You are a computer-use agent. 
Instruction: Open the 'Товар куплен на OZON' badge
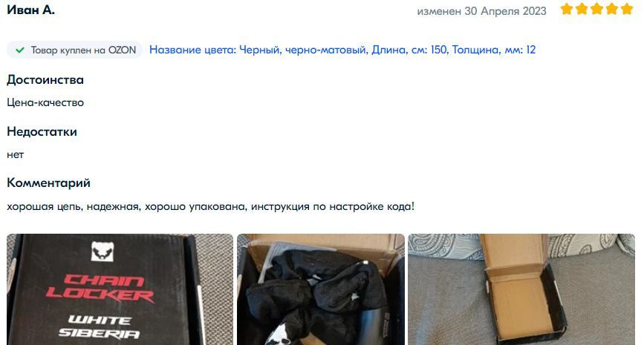tap(75, 50)
